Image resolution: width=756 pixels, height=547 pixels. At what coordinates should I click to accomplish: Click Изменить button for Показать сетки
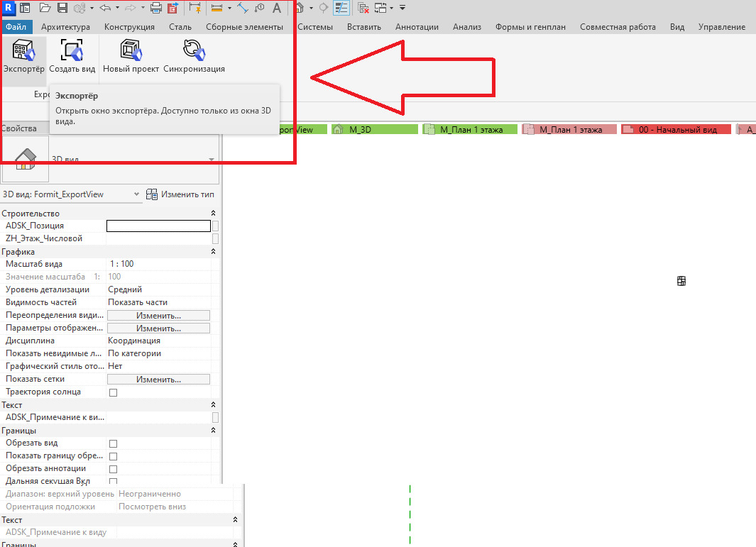(158, 380)
